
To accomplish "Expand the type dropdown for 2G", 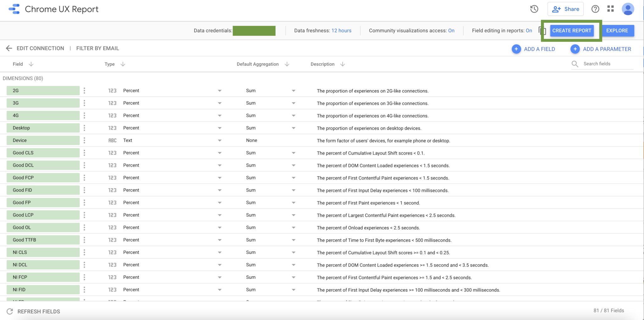I will coord(220,91).
